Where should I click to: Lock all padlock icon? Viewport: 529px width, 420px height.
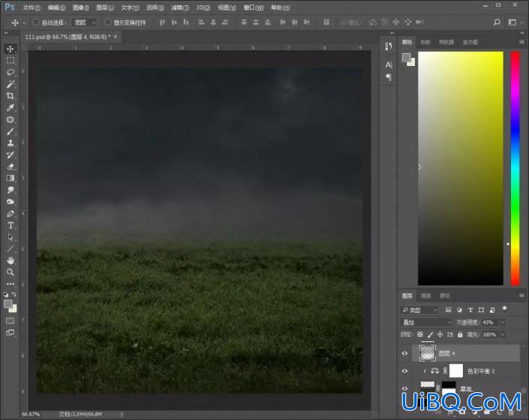[x=460, y=334]
